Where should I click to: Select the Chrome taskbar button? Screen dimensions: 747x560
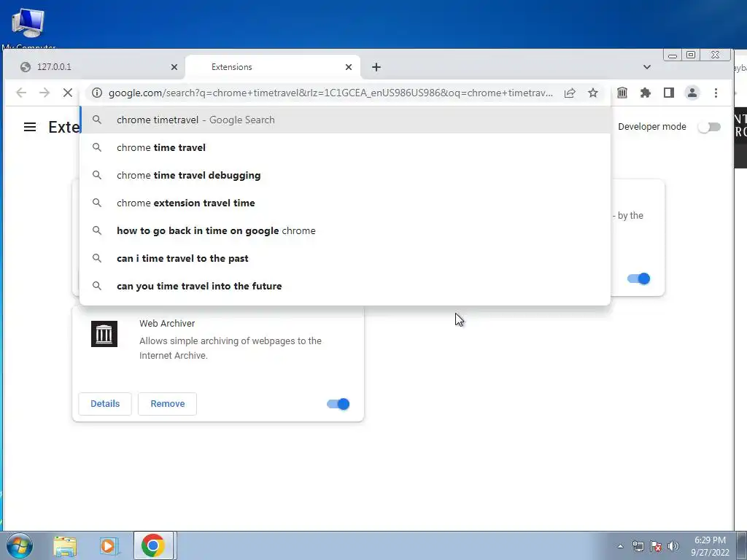[x=153, y=545]
